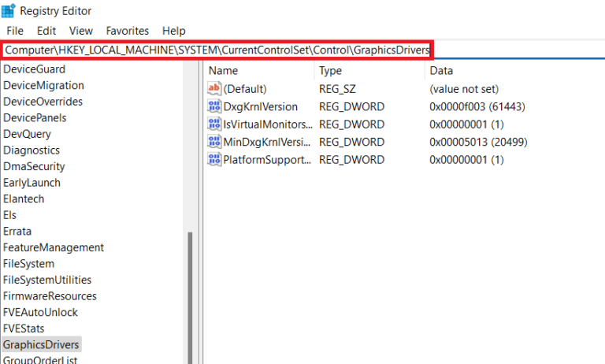Click the registry path address bar
The height and width of the screenshot is (364, 605).
pos(217,50)
